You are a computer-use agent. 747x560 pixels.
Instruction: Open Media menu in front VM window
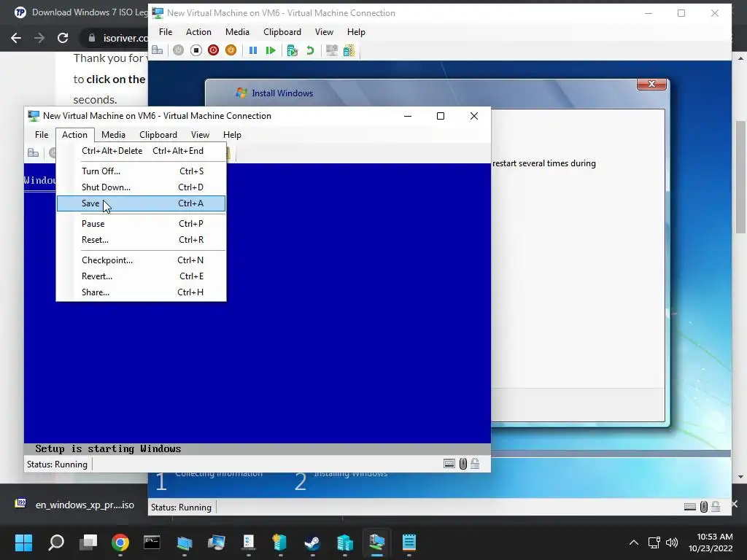(x=113, y=135)
